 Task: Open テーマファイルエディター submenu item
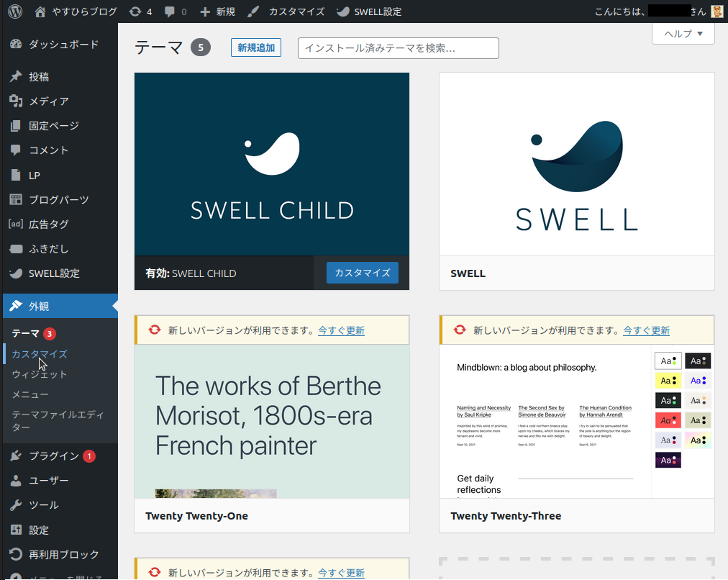coord(58,421)
